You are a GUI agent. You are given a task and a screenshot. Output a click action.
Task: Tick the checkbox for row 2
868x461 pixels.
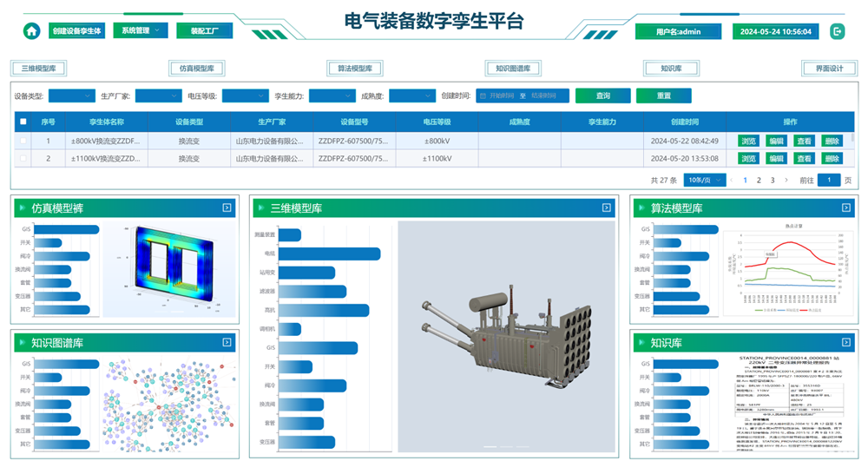pyautogui.click(x=23, y=159)
